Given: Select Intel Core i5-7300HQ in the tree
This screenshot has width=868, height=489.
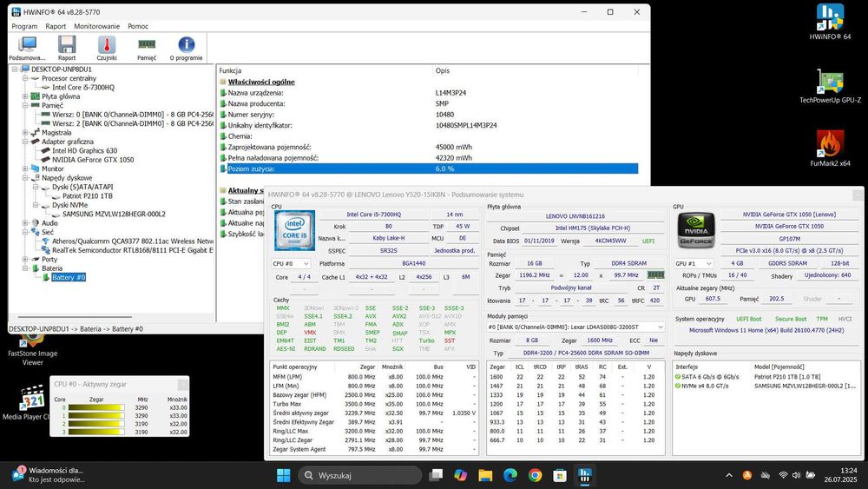Looking at the screenshot, I should click(x=83, y=88).
